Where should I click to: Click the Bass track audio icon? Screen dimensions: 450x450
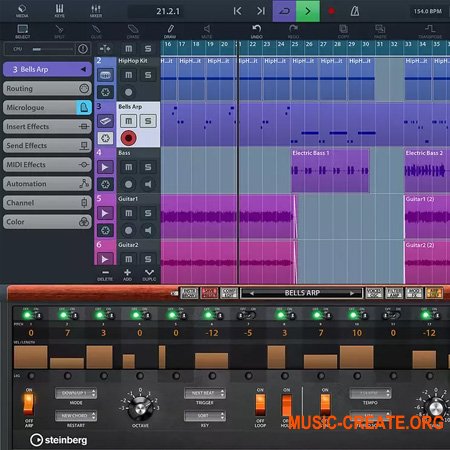pos(105,167)
